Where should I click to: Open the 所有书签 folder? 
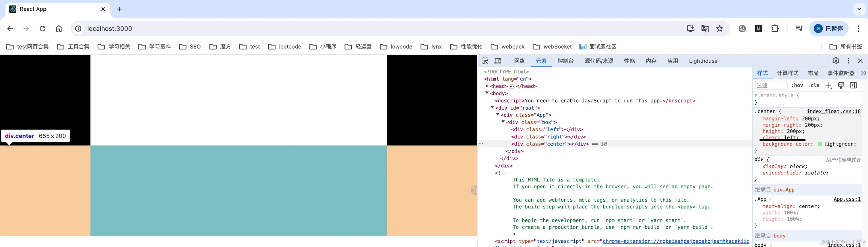coord(845,47)
